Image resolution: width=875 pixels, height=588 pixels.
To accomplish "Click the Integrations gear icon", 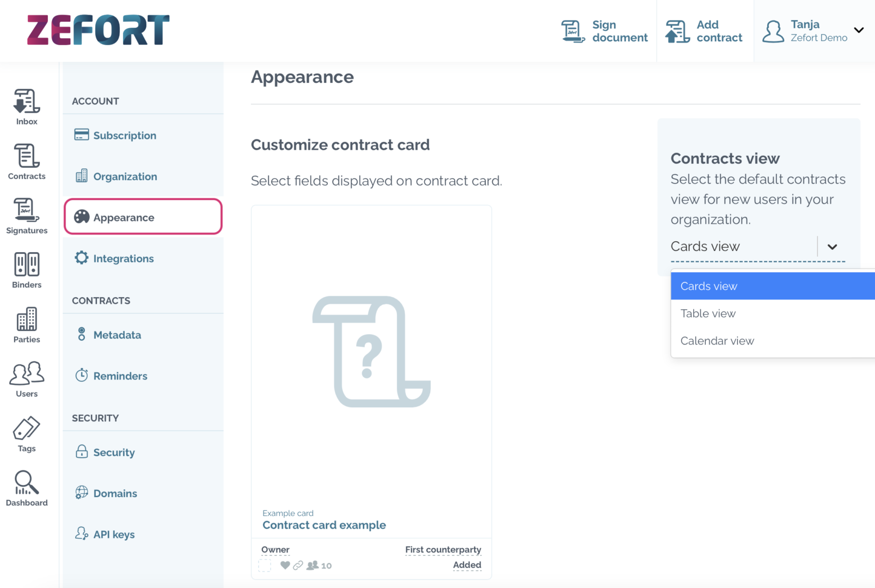I will click(x=81, y=258).
